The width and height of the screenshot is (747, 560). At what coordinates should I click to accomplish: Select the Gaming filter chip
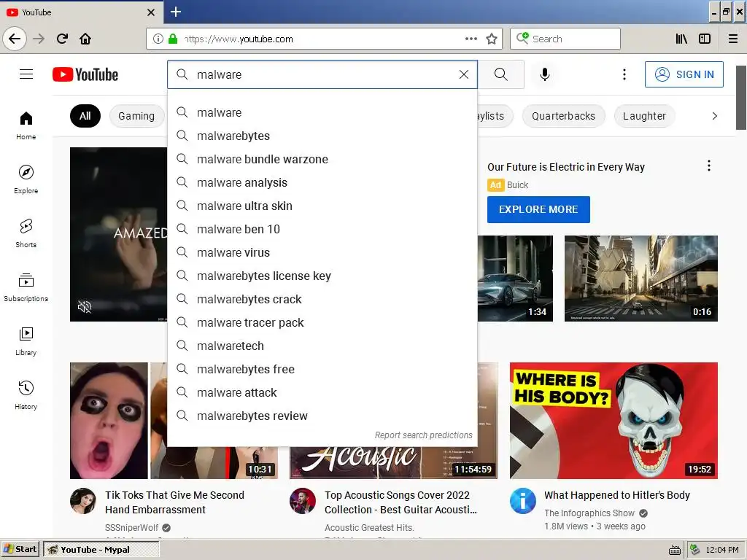136,116
